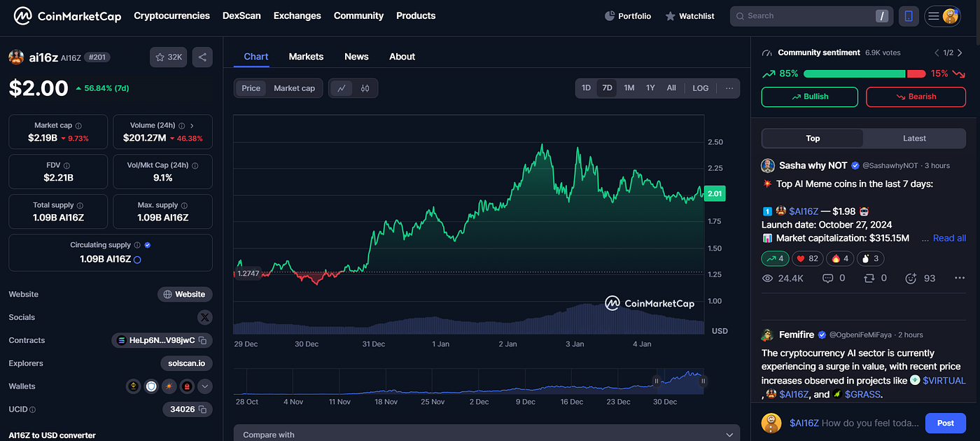Click the mobile app phone icon
The image size is (980, 441).
[909, 16]
